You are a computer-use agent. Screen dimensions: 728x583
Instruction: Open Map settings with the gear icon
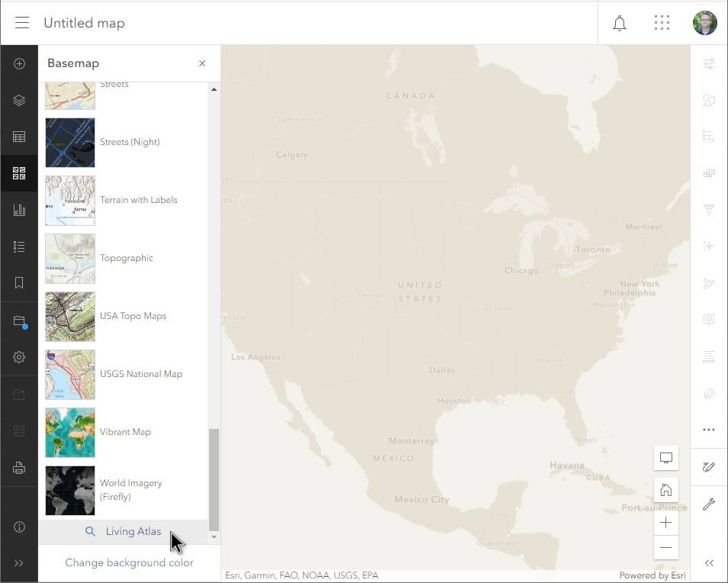(x=19, y=356)
